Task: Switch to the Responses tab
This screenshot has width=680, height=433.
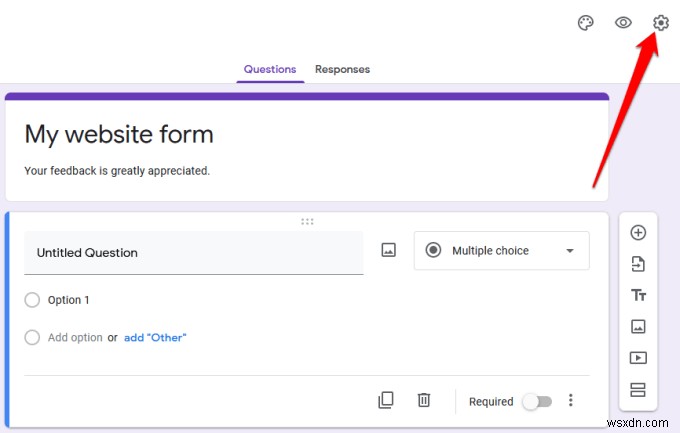Action: click(342, 69)
